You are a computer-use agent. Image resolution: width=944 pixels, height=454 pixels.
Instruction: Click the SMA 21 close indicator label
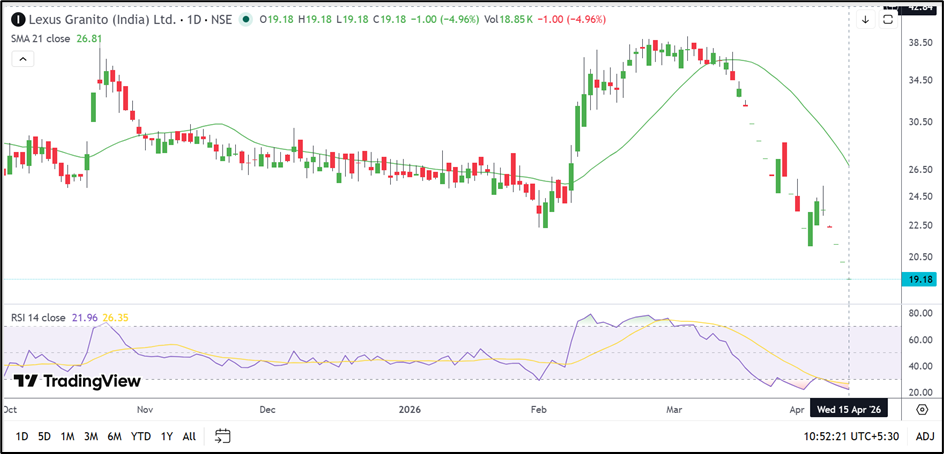point(40,38)
